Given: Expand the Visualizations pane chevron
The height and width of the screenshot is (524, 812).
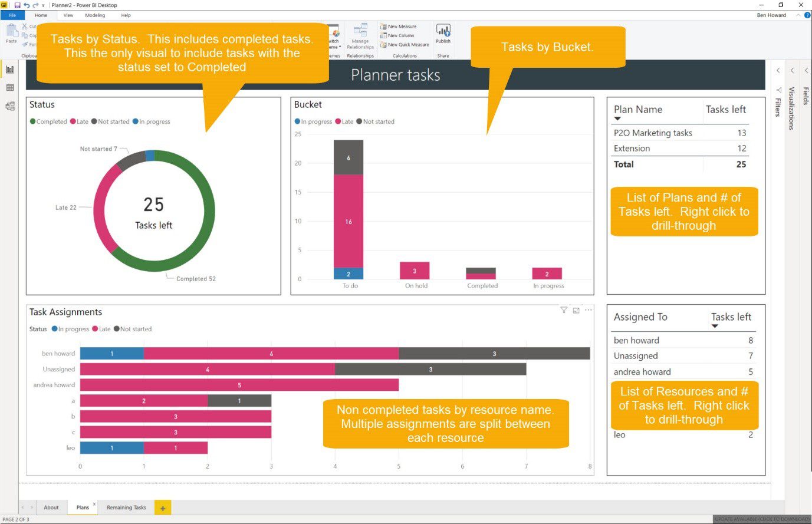Looking at the screenshot, I should (793, 71).
